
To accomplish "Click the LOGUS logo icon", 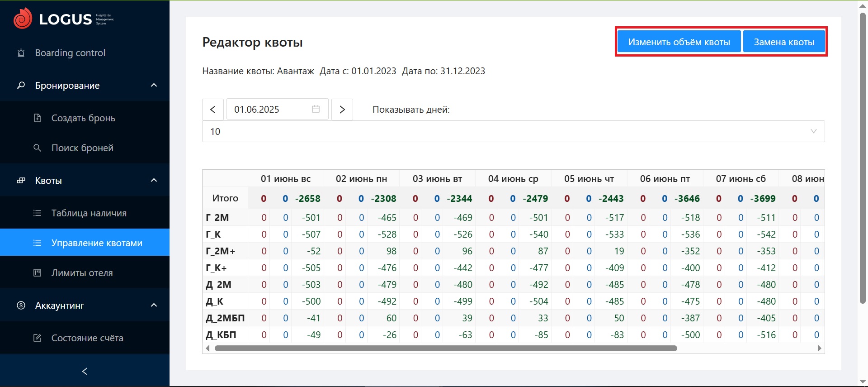I will pyautogui.click(x=23, y=19).
